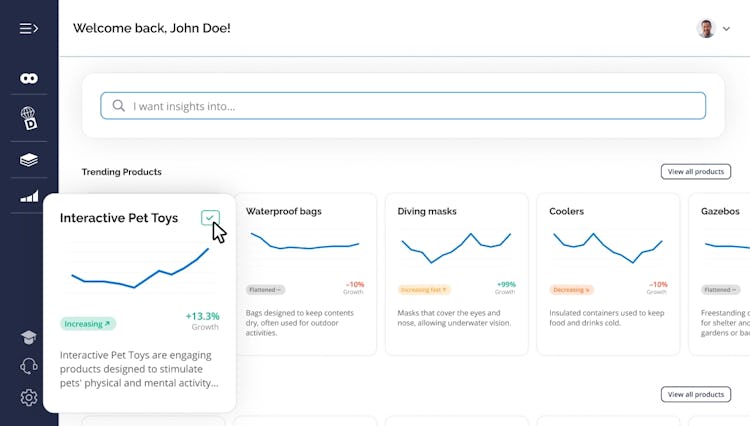750x426 pixels.
Task: Open the bar chart sidebar icon
Action: pos(29,197)
